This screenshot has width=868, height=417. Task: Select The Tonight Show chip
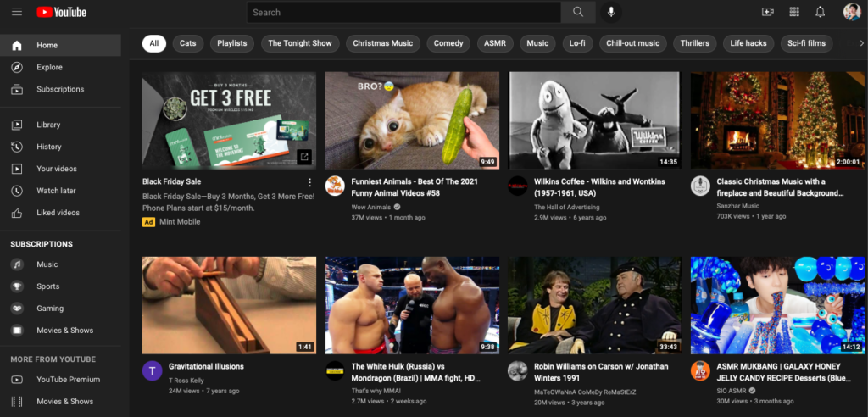[x=300, y=43]
